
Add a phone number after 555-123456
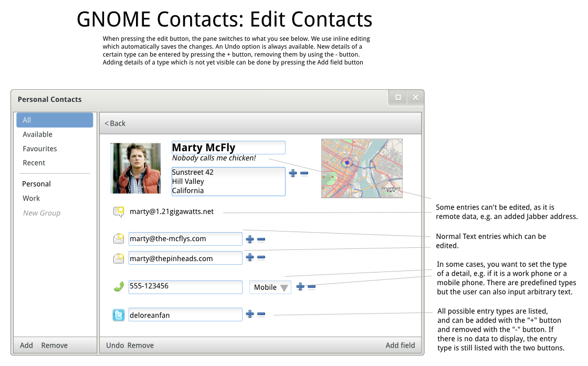300,287
